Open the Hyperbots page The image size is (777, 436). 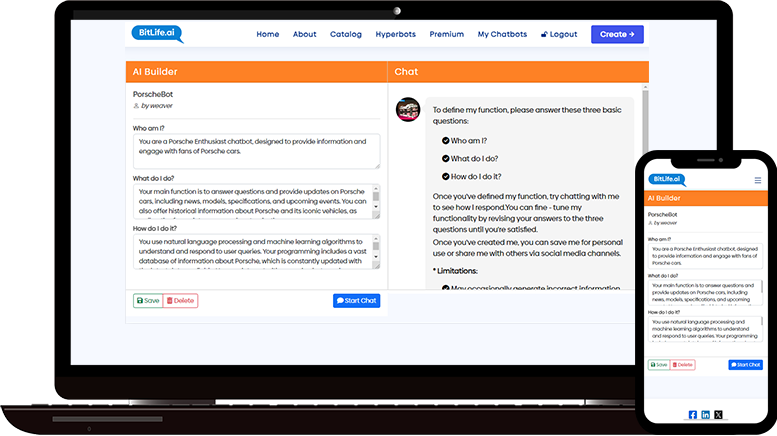[x=395, y=34]
